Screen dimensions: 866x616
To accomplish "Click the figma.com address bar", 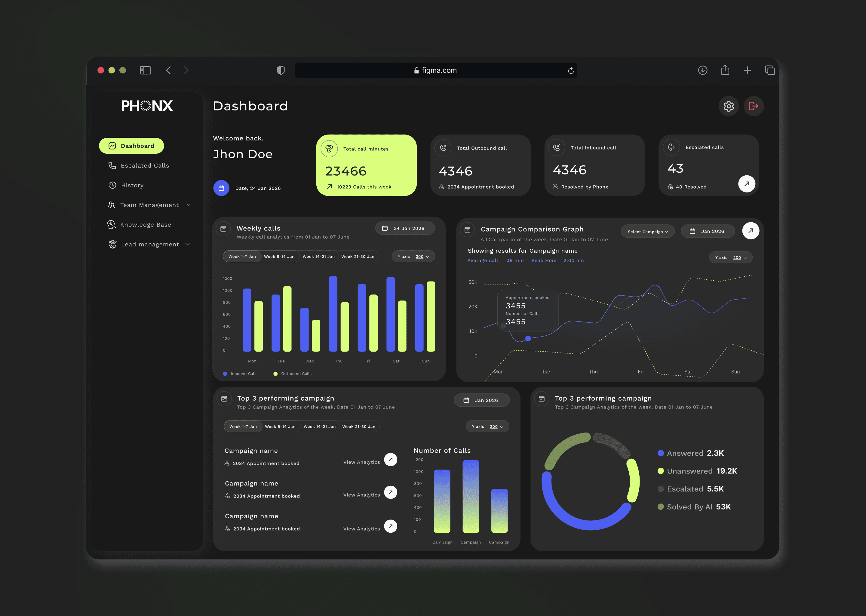I will tap(436, 70).
